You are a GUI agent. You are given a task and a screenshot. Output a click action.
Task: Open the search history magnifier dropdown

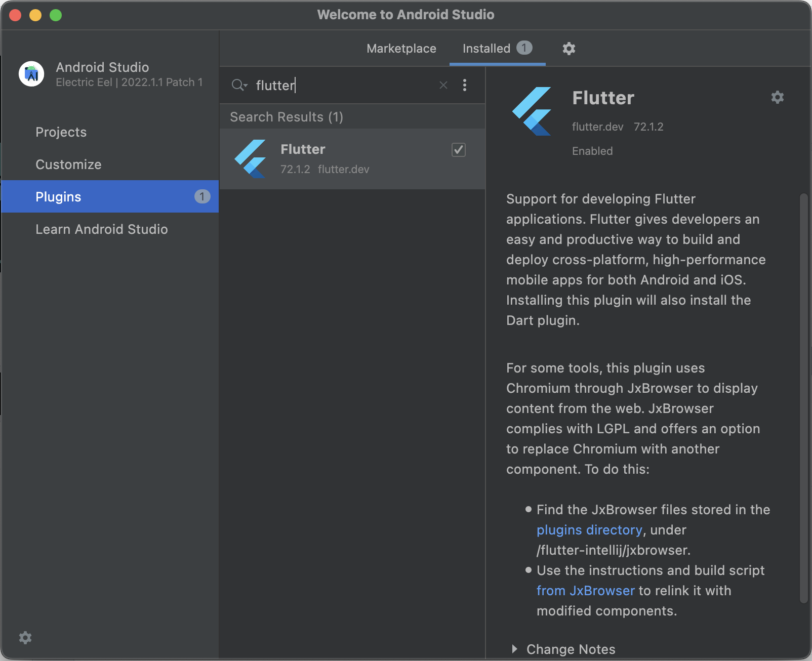tap(239, 85)
